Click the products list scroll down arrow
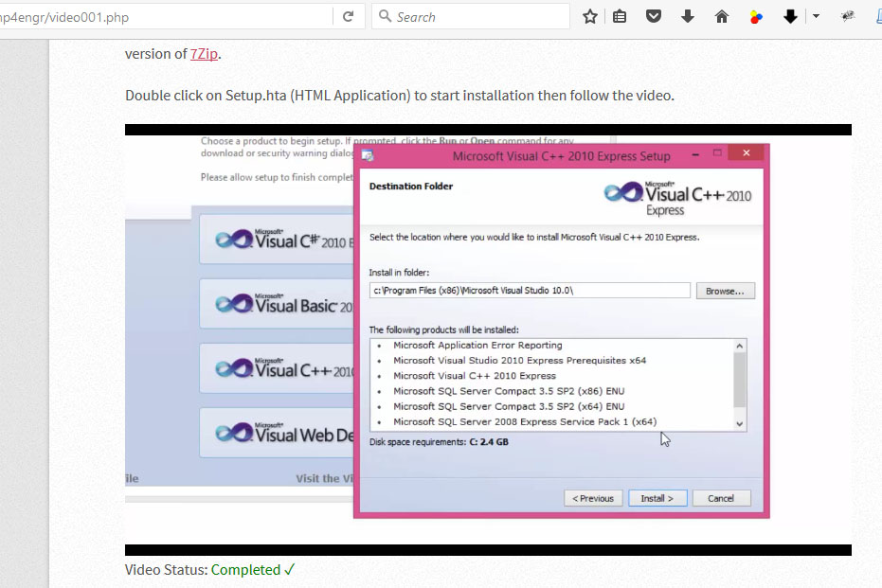Viewport: 882px width, 588px height. point(740,424)
